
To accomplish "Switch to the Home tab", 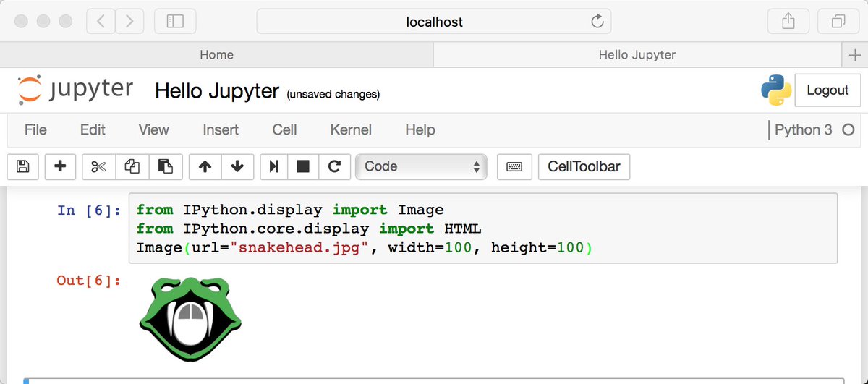I will 217,55.
